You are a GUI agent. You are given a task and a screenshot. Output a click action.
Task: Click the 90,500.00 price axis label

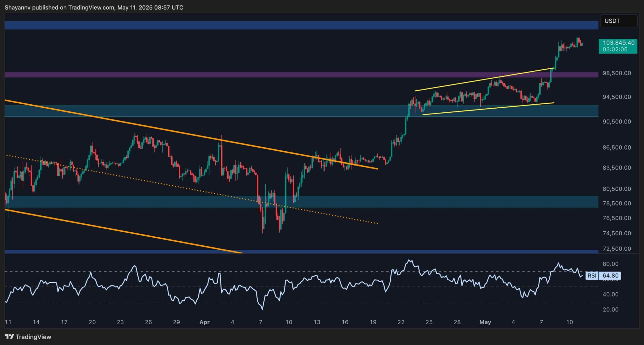617,121
